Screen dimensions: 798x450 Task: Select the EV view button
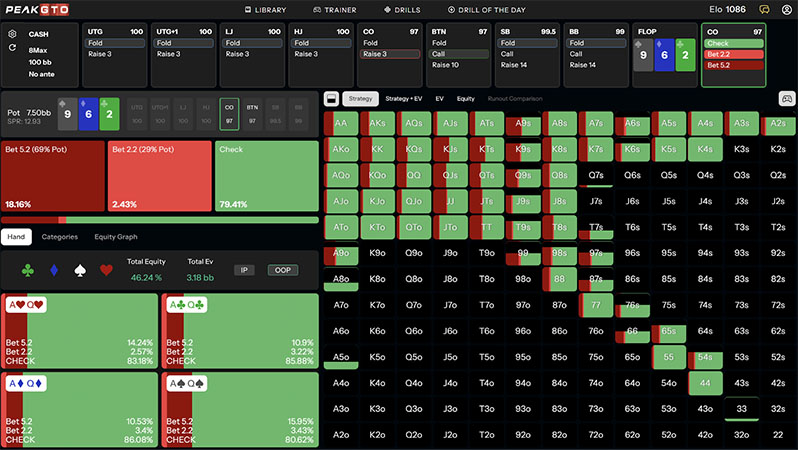(x=439, y=99)
